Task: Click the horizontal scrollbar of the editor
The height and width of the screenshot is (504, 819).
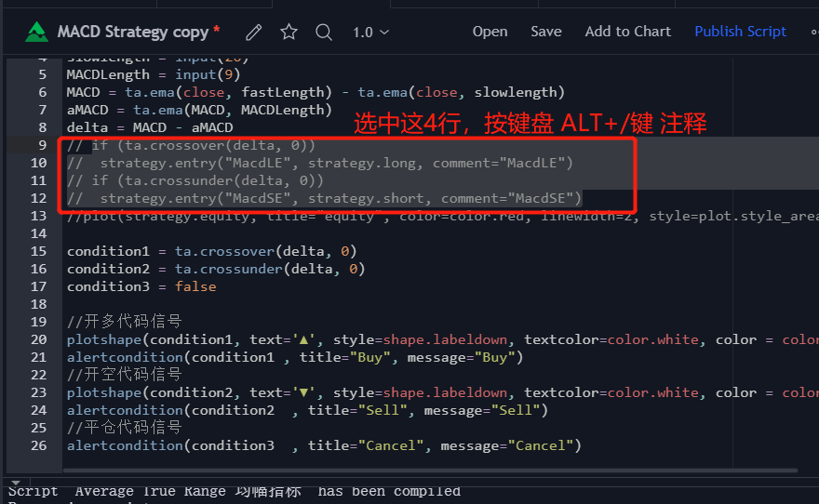Action: (x=430, y=471)
